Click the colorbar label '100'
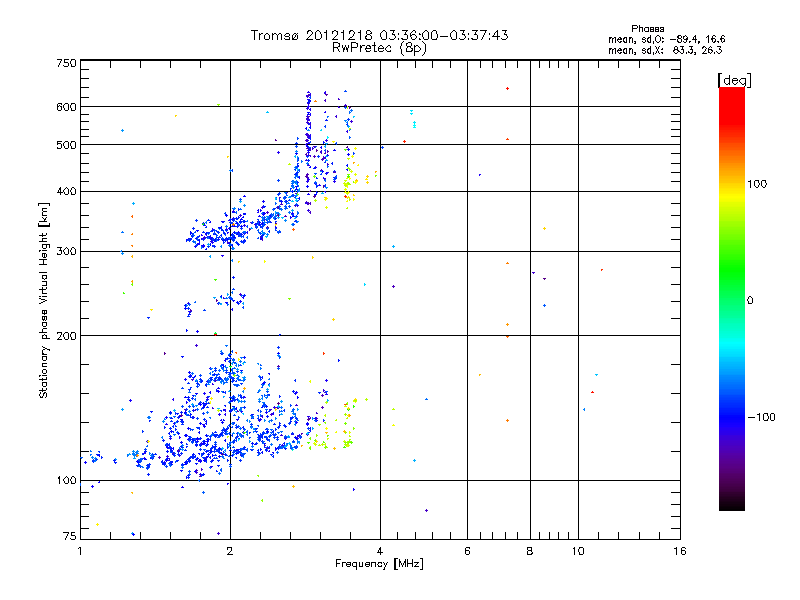 (x=757, y=184)
